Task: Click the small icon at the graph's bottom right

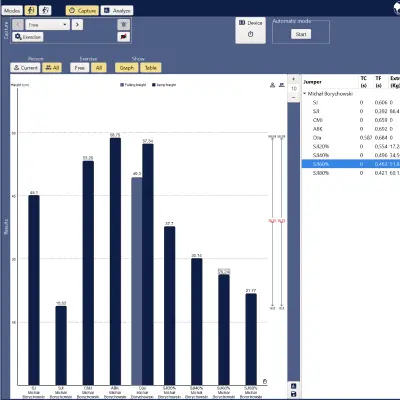Action: 265,381
